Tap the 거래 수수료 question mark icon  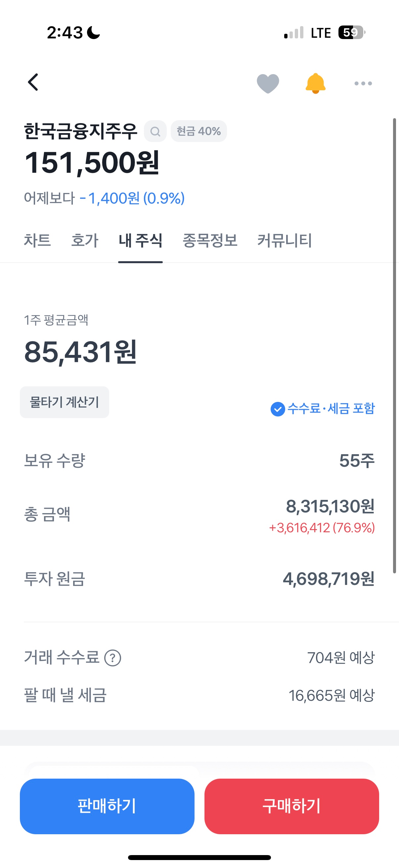[113, 658]
